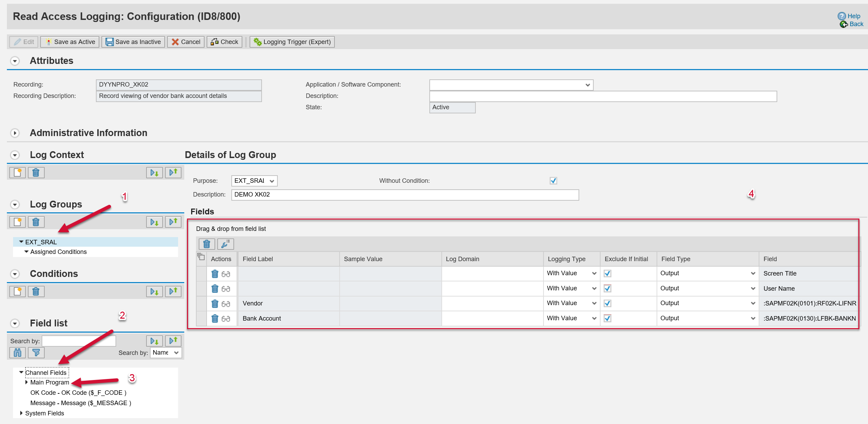The width and height of the screenshot is (868, 424).
Task: Toggle Exclude If Initial for Bank Account row
Action: point(607,319)
